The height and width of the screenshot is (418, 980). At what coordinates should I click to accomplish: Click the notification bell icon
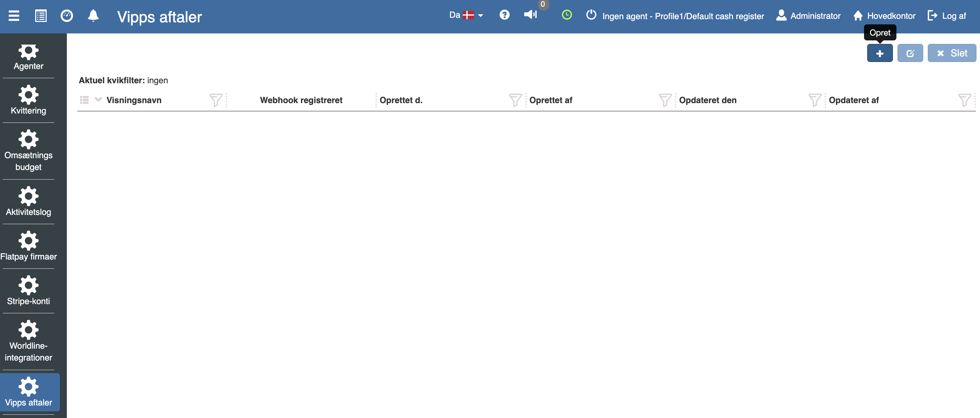[93, 16]
